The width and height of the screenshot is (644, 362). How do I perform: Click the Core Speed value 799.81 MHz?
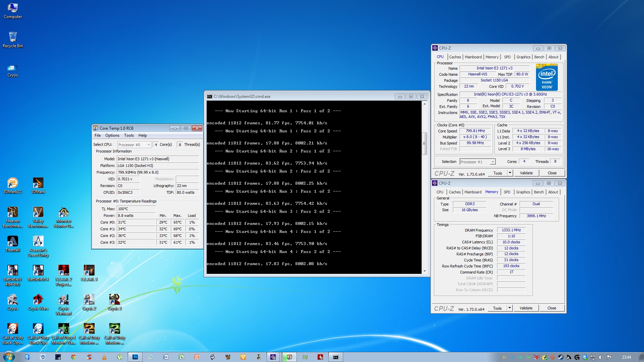tap(475, 131)
